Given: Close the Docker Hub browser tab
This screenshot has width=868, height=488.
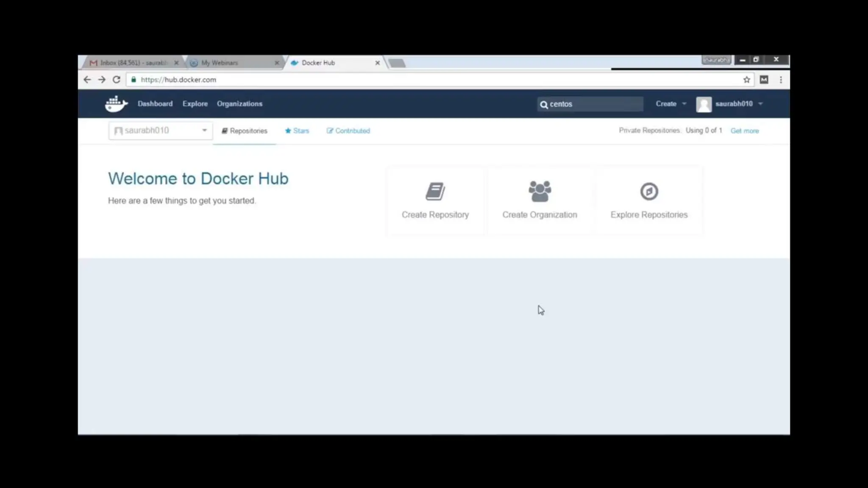Looking at the screenshot, I should pos(377,63).
